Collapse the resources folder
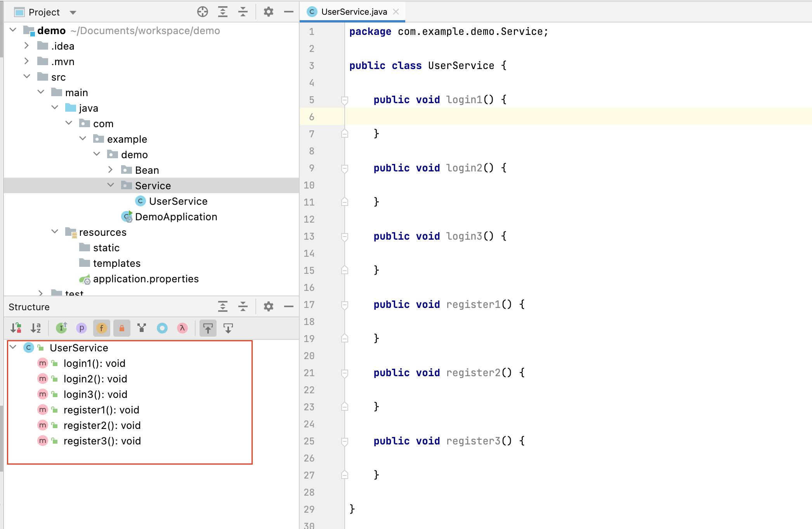This screenshot has height=529, width=812. (x=55, y=232)
